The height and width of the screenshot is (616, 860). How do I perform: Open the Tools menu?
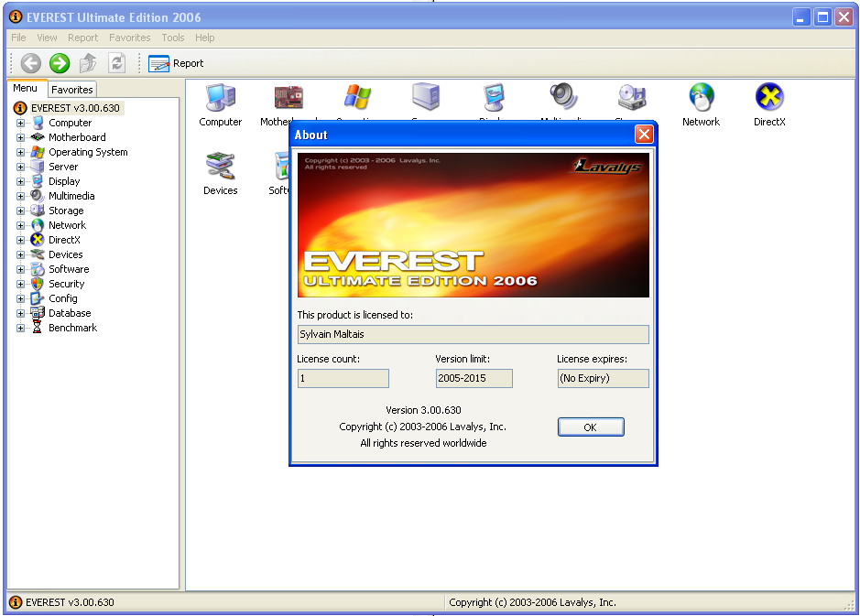173,38
